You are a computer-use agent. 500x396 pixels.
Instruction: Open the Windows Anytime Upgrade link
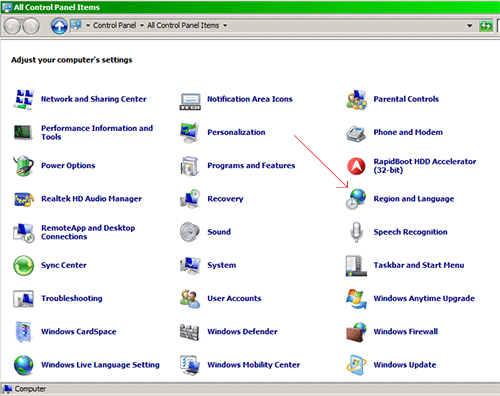coord(424,299)
